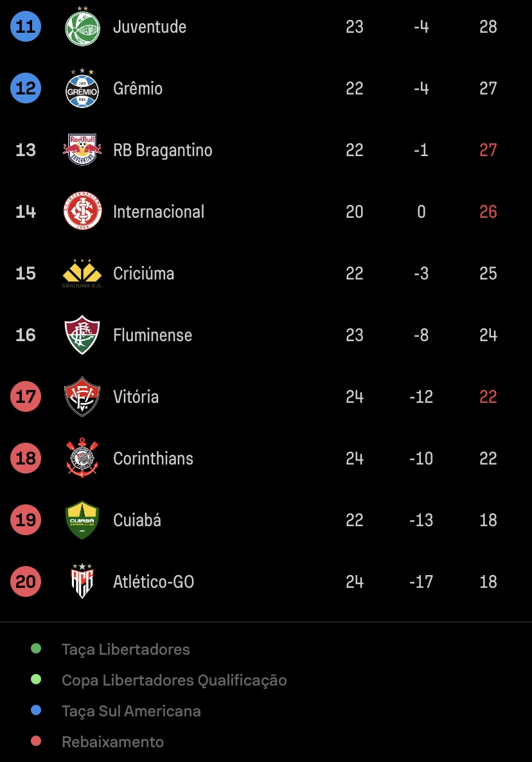Select the RB Bragantino Red Bull crest
Image resolution: width=532 pixels, height=762 pixels.
pyautogui.click(x=82, y=150)
